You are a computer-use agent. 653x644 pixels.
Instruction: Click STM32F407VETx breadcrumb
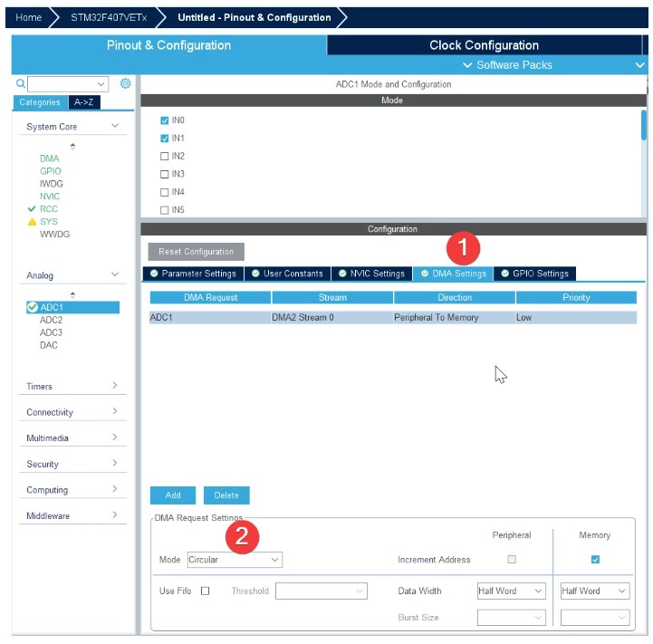(x=109, y=17)
